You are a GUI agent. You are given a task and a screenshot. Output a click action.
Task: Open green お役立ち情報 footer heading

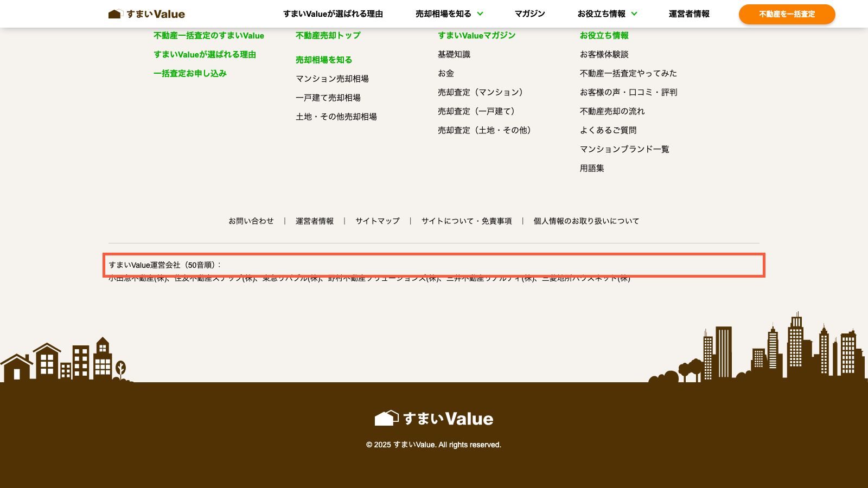(x=604, y=36)
